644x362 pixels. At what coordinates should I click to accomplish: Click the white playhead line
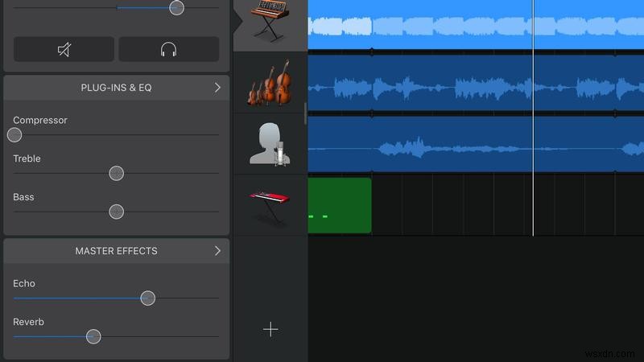(533, 118)
